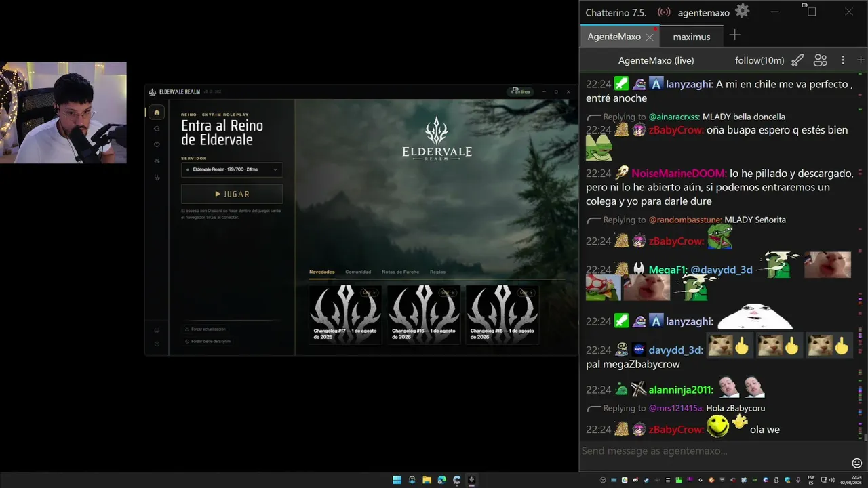Add a new split with the header plus icon
Screen dimensions: 868x488
pos(861,60)
